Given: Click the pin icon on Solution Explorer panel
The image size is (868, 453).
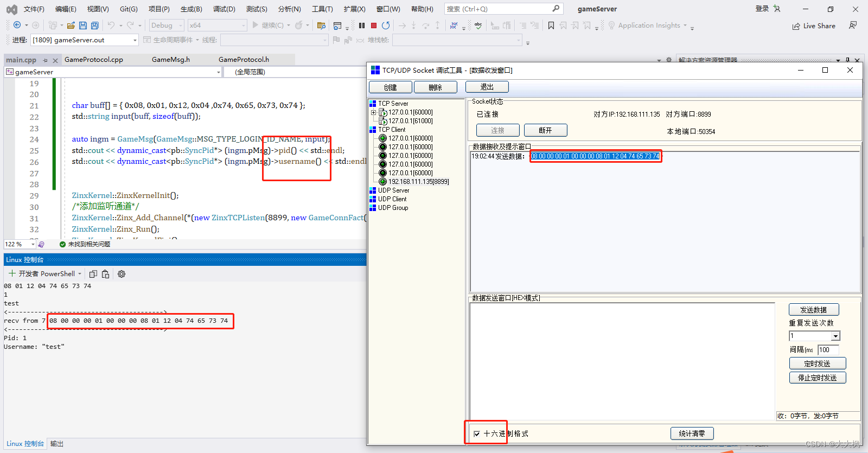Looking at the screenshot, I should (847, 60).
